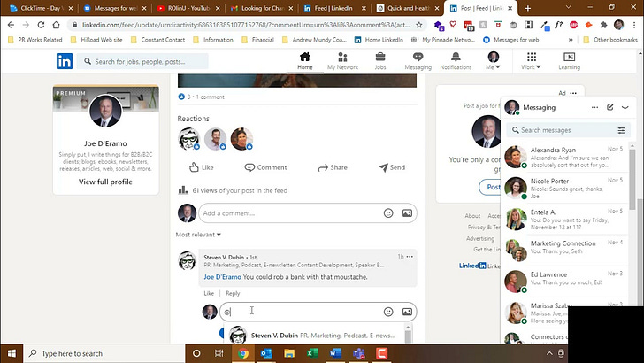Click the Send button

click(x=392, y=167)
